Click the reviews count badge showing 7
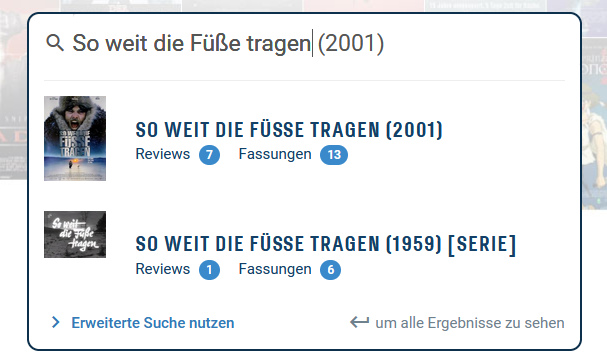The height and width of the screenshot is (361, 607). click(209, 155)
